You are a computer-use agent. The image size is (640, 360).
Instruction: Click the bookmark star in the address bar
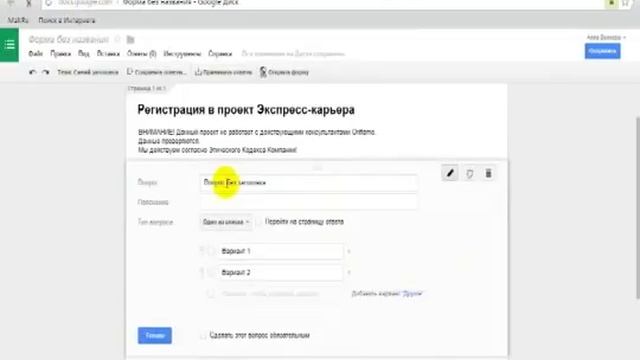625,3
